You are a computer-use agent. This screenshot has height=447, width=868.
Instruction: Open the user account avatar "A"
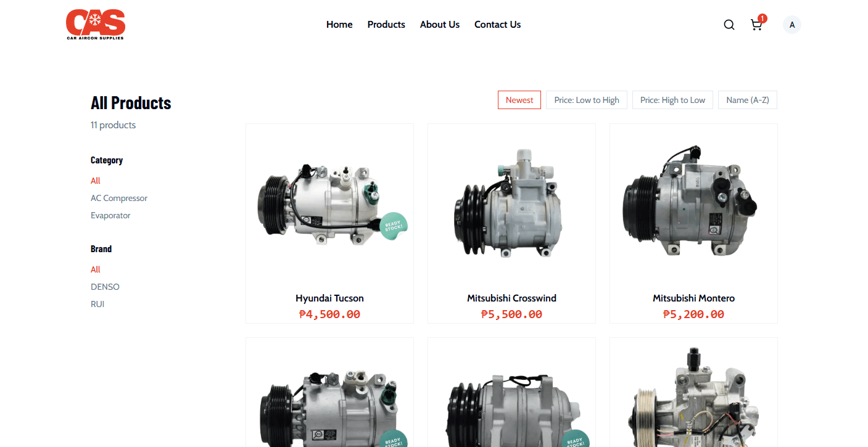[792, 25]
